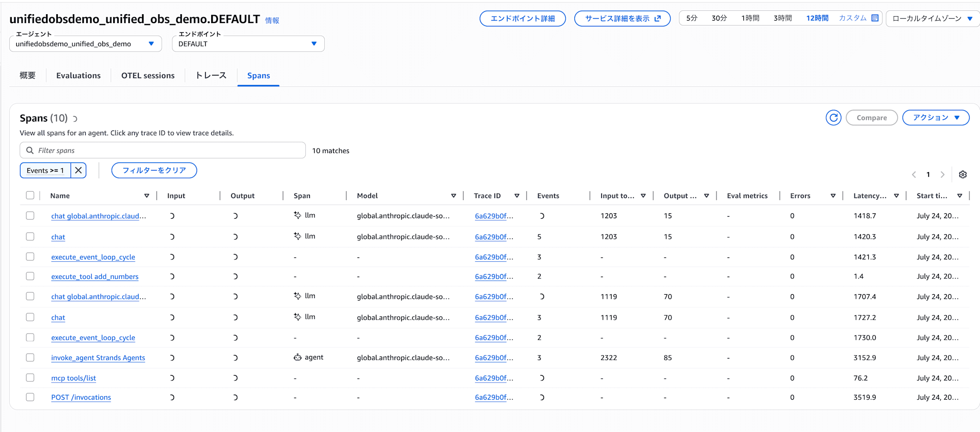Select 5分 time range

pyautogui.click(x=691, y=18)
